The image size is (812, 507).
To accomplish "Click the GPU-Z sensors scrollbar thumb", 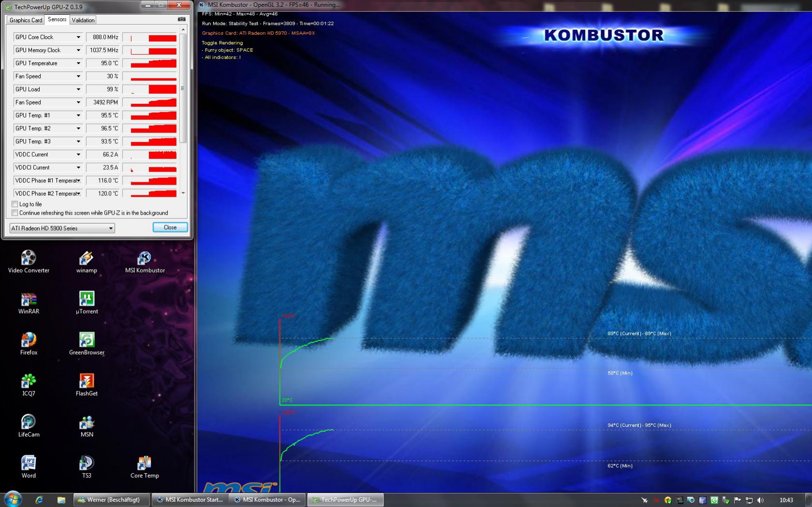I will (x=183, y=88).
